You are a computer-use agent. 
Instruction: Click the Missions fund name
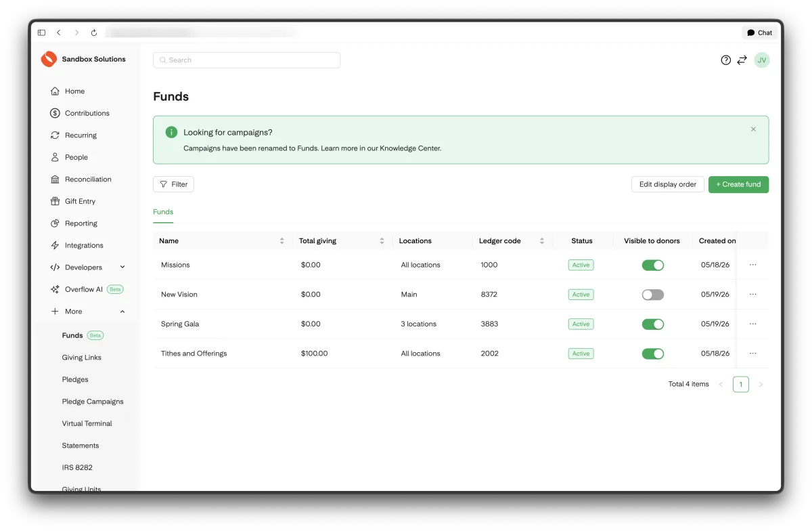175,265
